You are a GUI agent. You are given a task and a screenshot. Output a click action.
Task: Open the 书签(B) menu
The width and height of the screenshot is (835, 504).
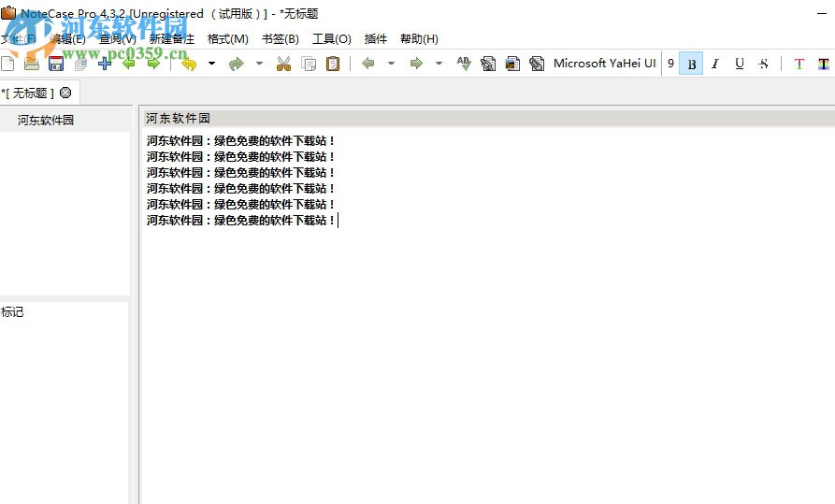(281, 39)
